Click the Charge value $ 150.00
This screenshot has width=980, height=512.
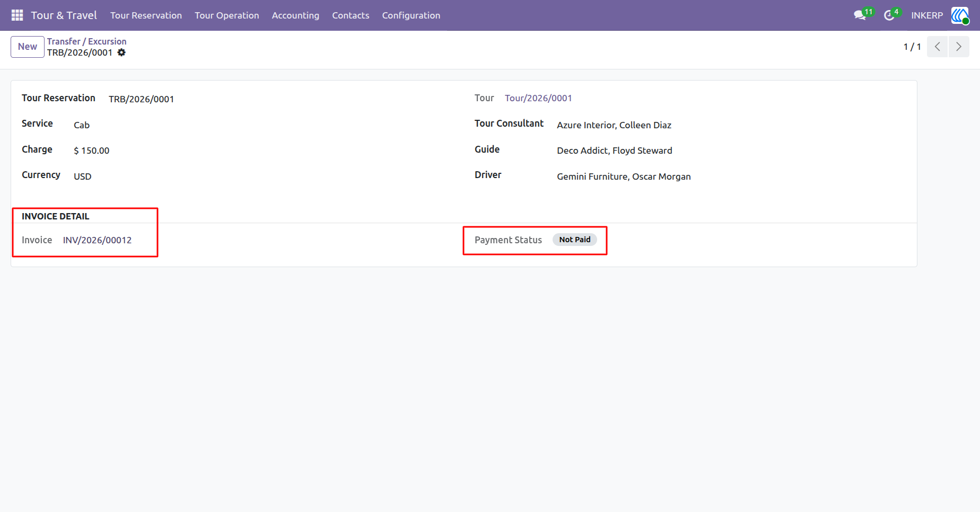91,151
